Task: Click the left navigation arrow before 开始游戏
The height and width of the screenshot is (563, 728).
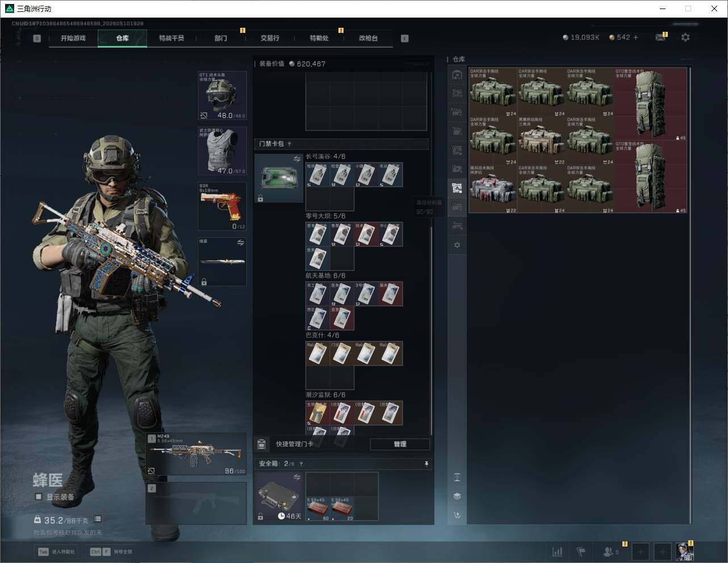Action: (x=37, y=39)
